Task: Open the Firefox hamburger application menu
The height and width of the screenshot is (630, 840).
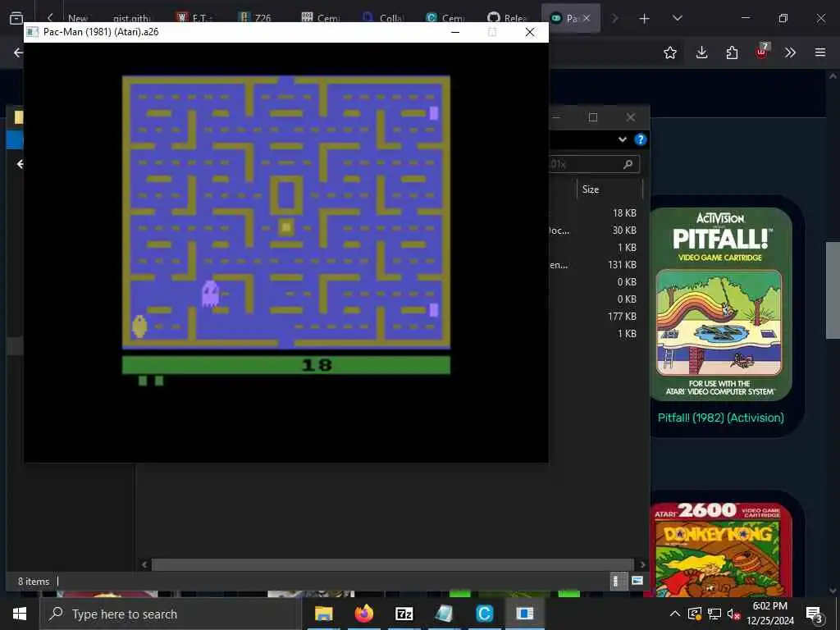Action: pos(820,52)
